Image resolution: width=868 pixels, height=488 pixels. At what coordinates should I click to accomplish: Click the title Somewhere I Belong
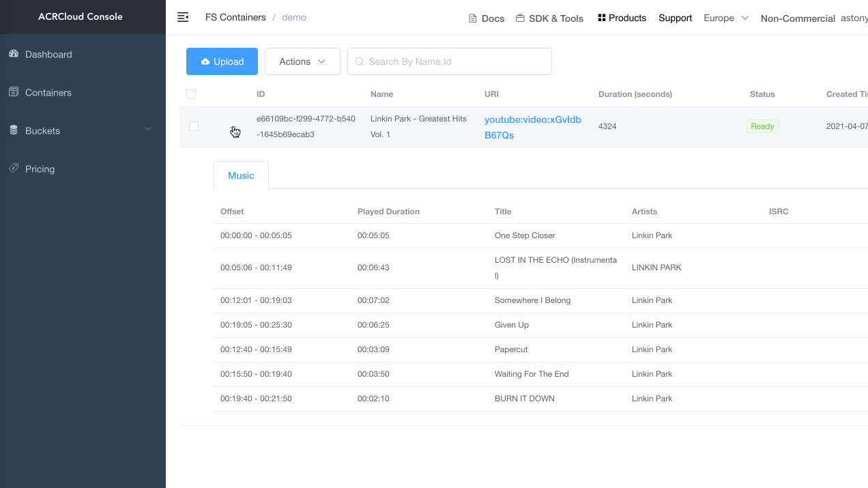coord(532,300)
